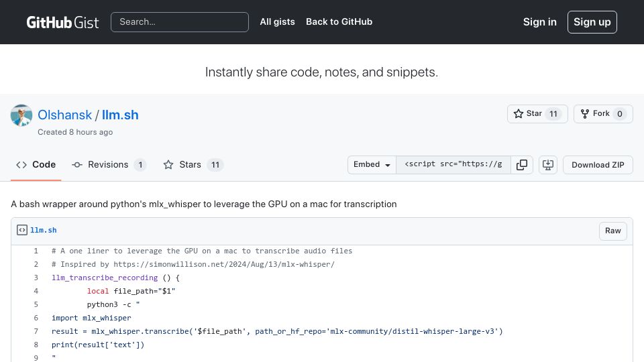Select line number 5 in the code
The width and height of the screenshot is (644, 362).
click(x=36, y=304)
